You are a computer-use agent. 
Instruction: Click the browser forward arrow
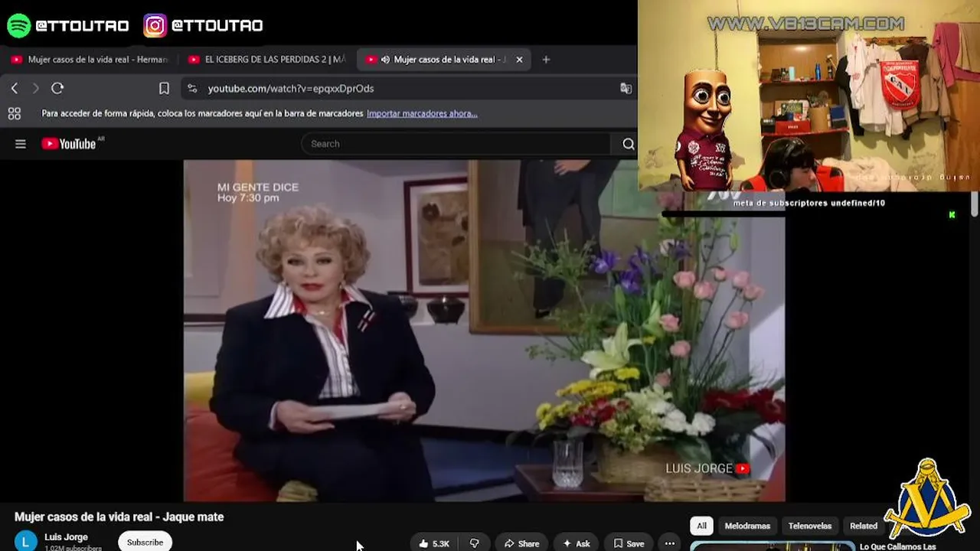pyautogui.click(x=35, y=89)
